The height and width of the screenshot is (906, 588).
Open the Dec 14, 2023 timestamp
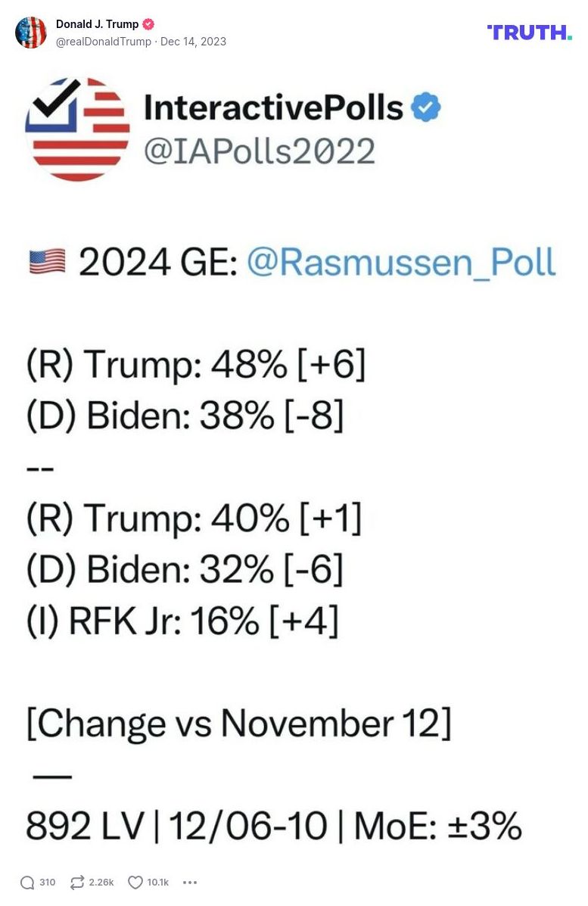tap(194, 42)
